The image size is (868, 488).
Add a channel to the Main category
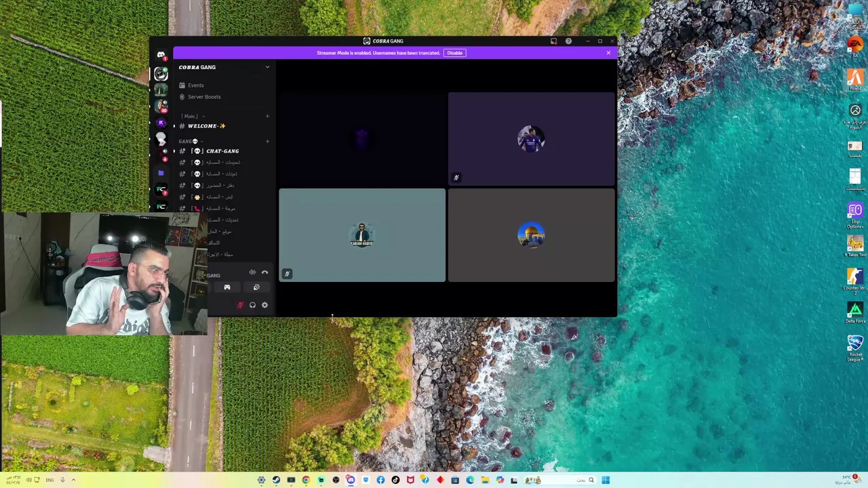coord(267,116)
